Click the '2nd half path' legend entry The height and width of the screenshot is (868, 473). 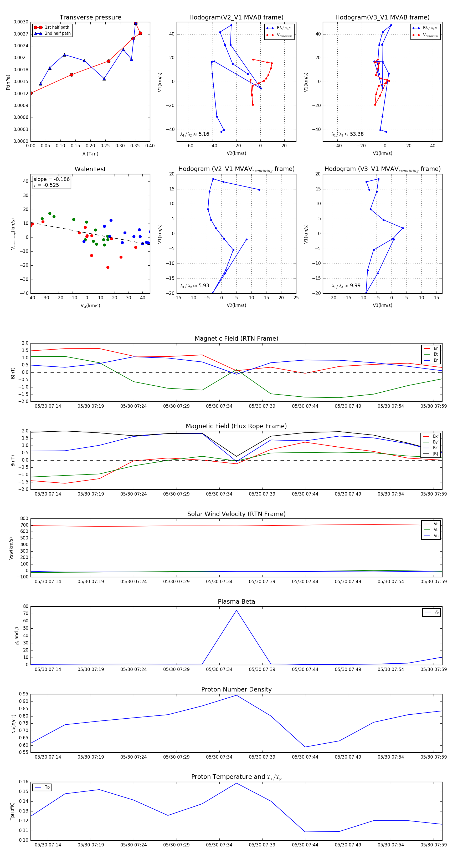(x=52, y=33)
